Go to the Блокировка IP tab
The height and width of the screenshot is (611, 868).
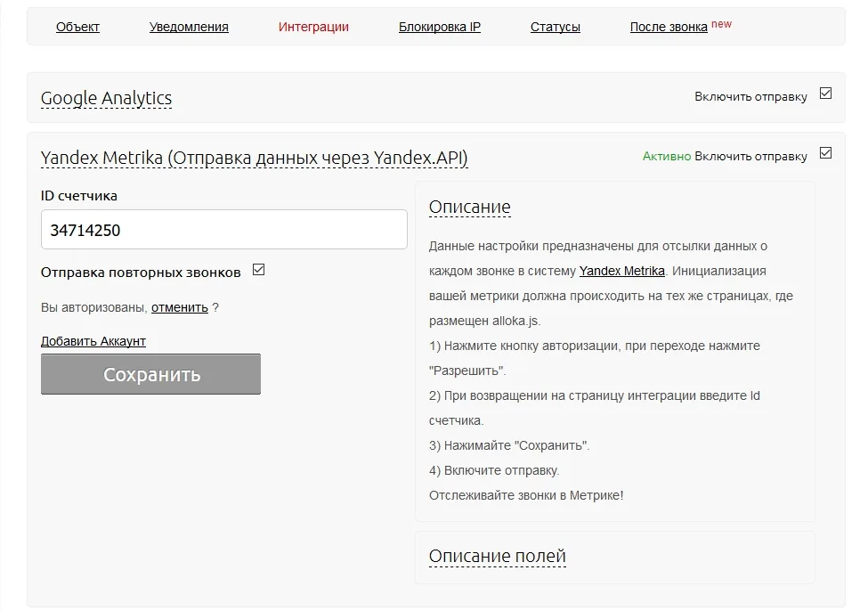click(x=440, y=27)
